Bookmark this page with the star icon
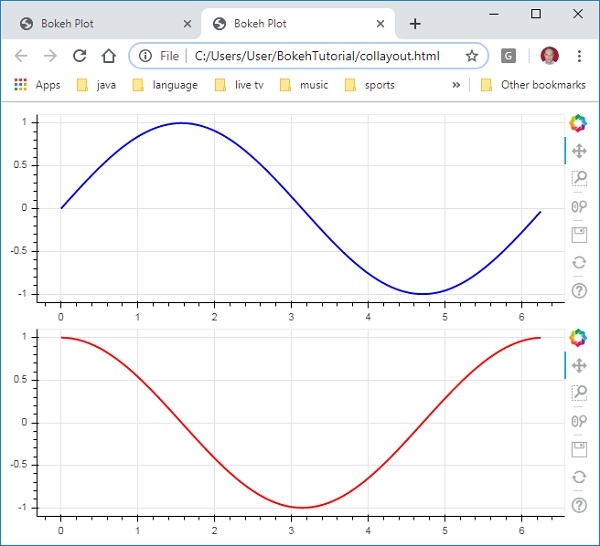Image resolution: width=600 pixels, height=546 pixels. tap(472, 56)
